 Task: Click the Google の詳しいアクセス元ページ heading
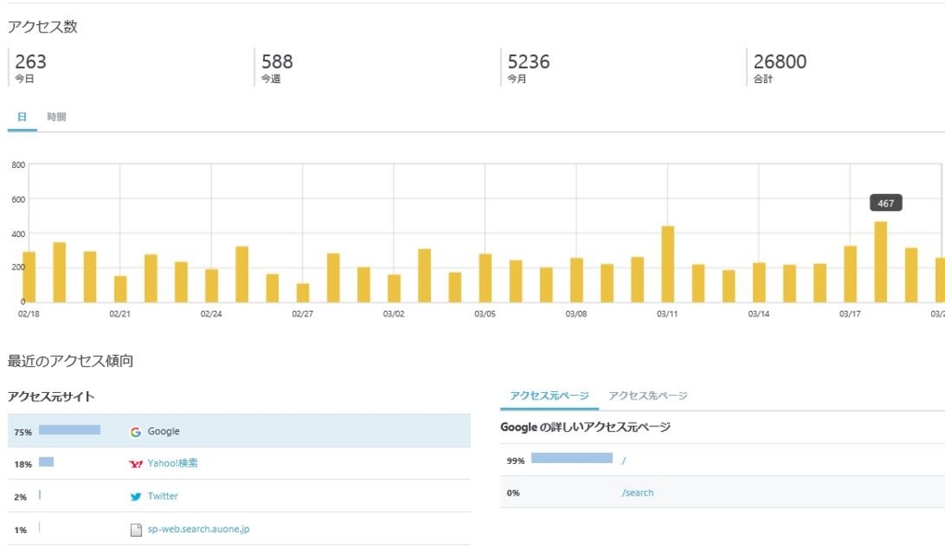pyautogui.click(x=585, y=427)
